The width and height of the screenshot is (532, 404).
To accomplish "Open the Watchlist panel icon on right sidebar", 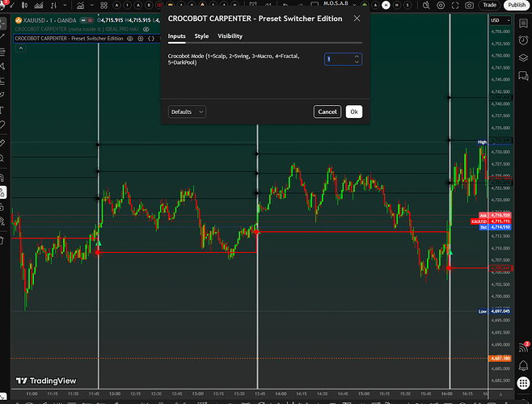I will (523, 23).
